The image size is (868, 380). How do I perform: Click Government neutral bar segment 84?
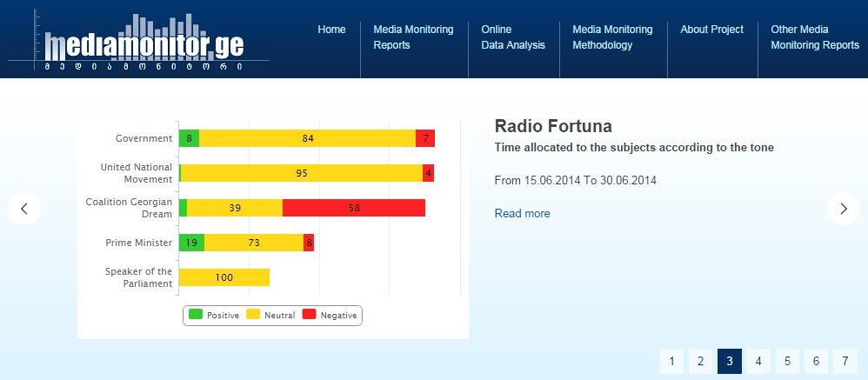point(307,138)
